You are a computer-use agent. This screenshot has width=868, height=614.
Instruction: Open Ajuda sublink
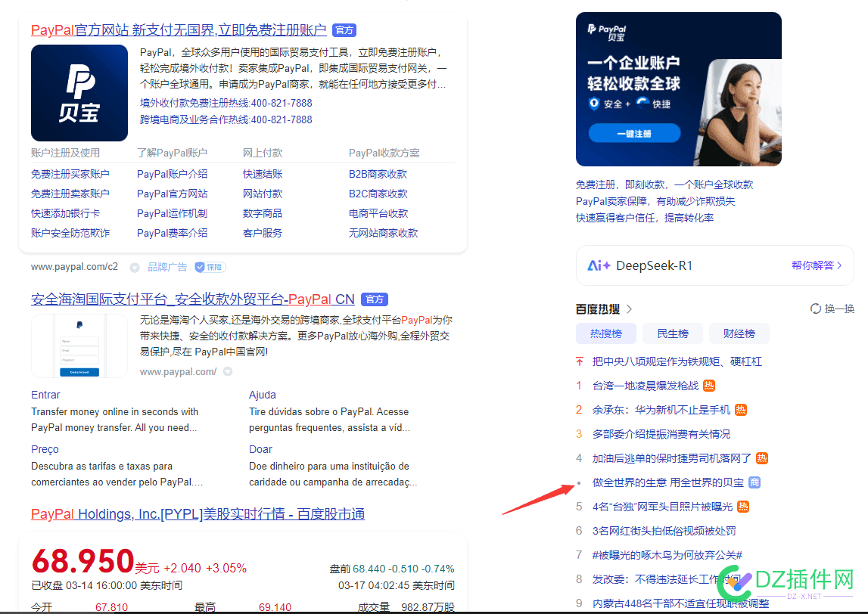tap(263, 395)
